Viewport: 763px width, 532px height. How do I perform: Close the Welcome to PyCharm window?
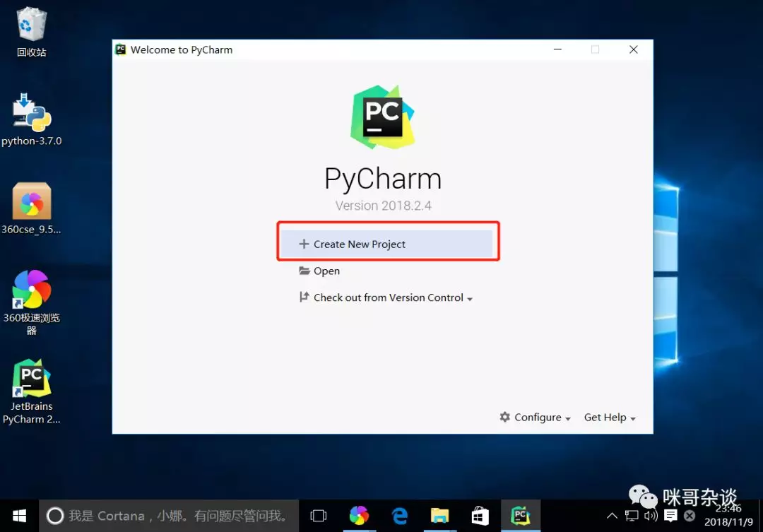tap(634, 49)
